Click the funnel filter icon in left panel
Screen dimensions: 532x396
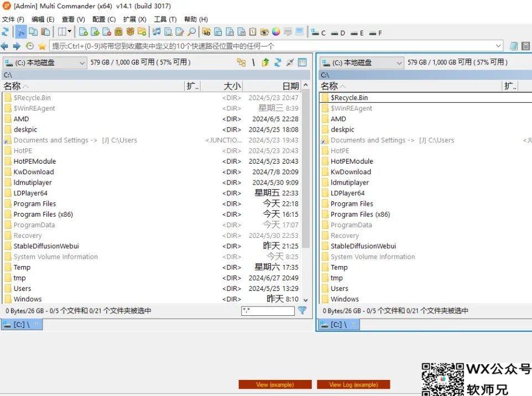[x=302, y=310]
